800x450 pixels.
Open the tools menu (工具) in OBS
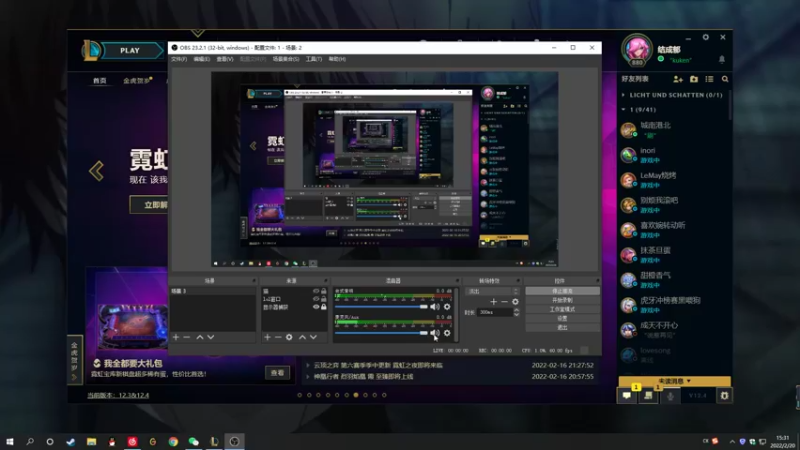[x=314, y=59]
